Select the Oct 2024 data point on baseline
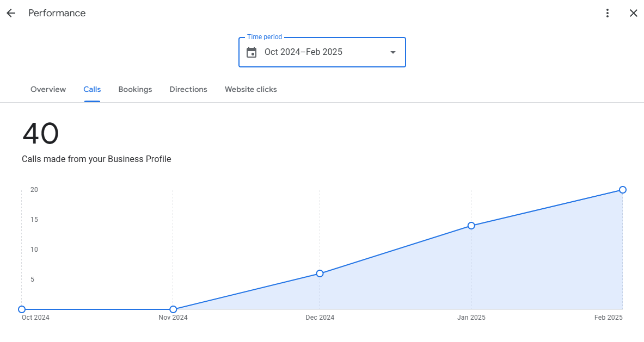 pyautogui.click(x=23, y=309)
